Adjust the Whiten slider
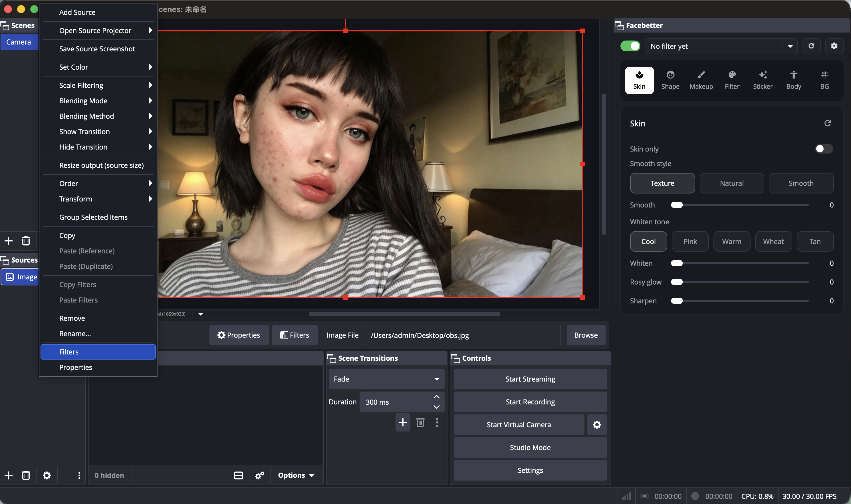The image size is (851, 504). (740, 263)
